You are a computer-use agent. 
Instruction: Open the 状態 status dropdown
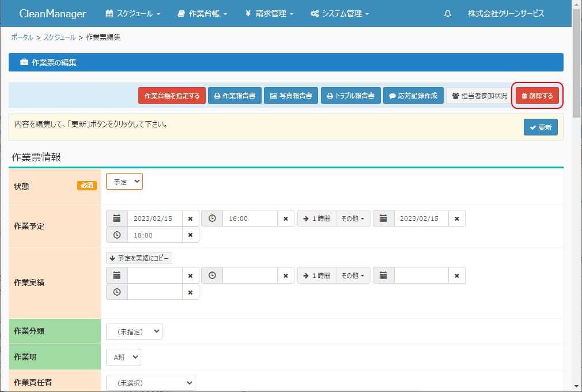pos(124,182)
